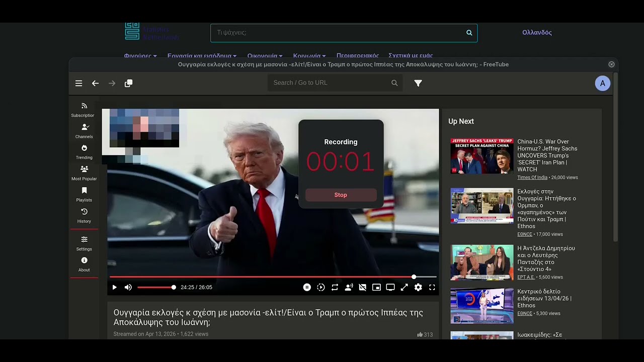
Task: Go back using the left arrow
Action: pos(95,83)
